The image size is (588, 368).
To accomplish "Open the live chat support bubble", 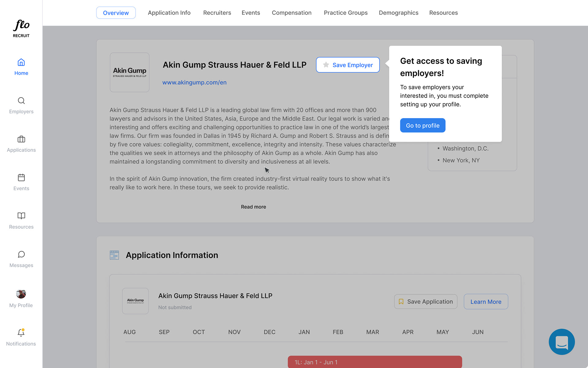I will point(562,342).
